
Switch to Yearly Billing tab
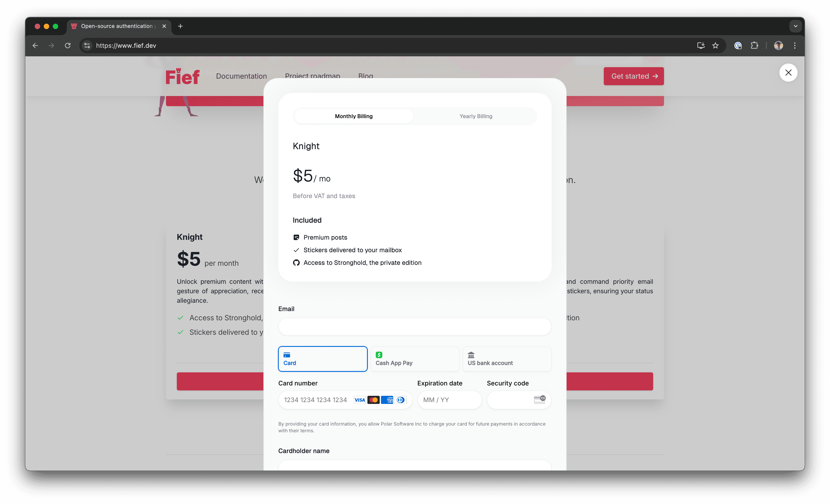pos(475,115)
